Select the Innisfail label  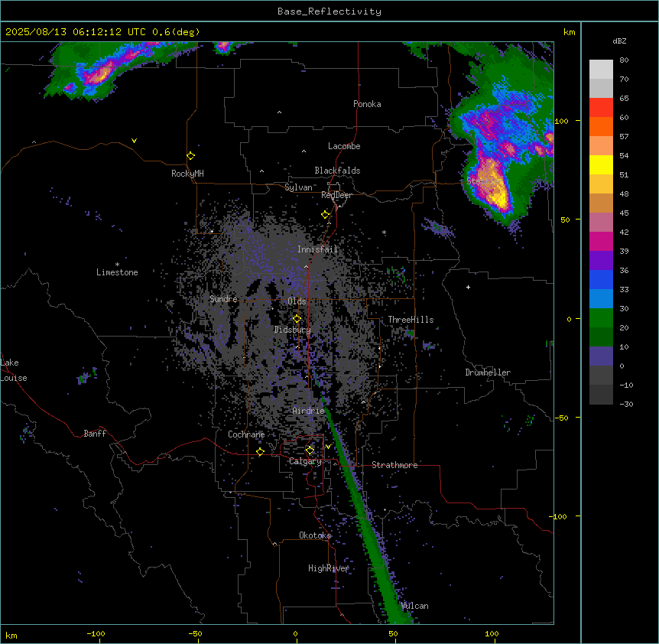318,249
